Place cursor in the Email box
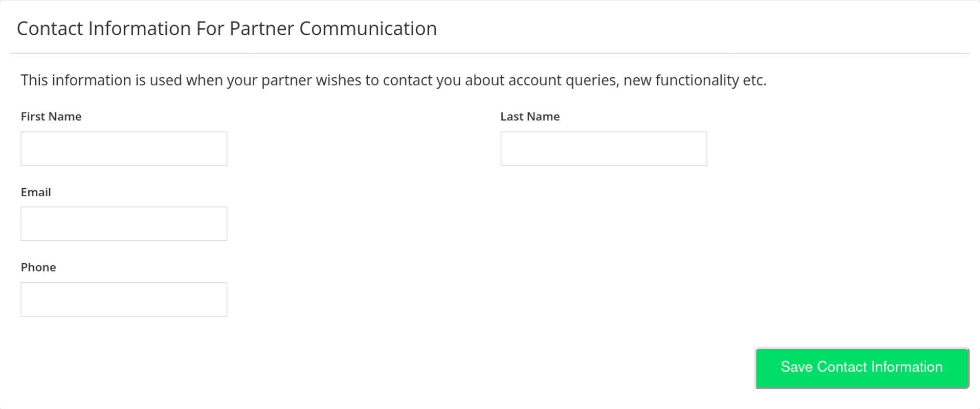The image size is (980, 409). click(x=123, y=223)
